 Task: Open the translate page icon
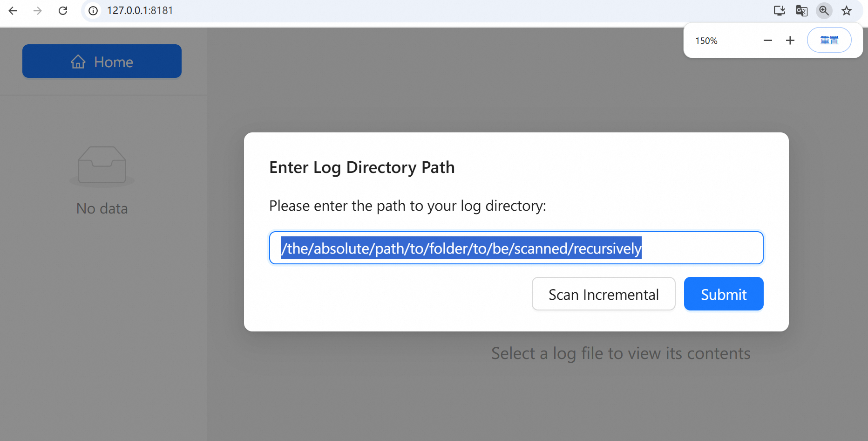[801, 11]
